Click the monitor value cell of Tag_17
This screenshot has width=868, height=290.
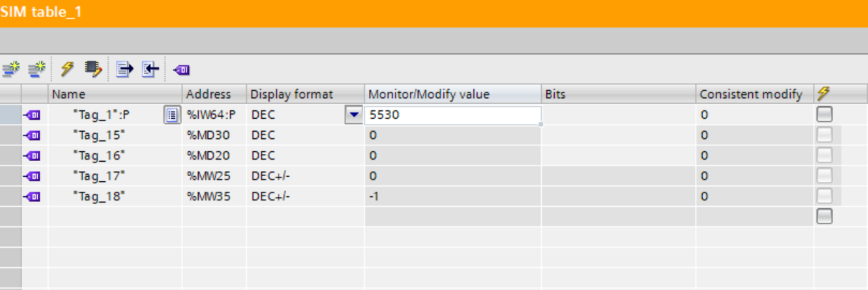coord(453,175)
